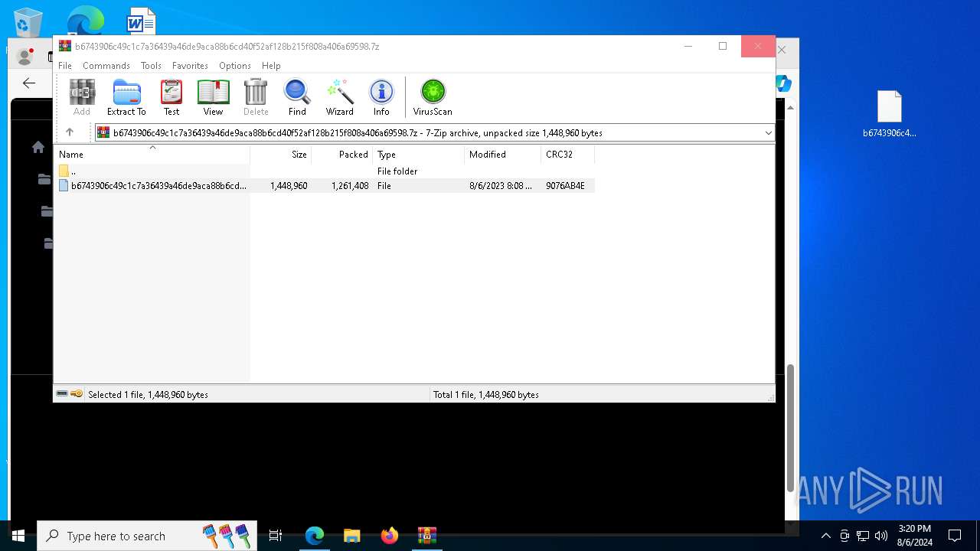980x551 pixels.
Task: Open Microsoft Edge desktop shortcut
Action: (85, 20)
